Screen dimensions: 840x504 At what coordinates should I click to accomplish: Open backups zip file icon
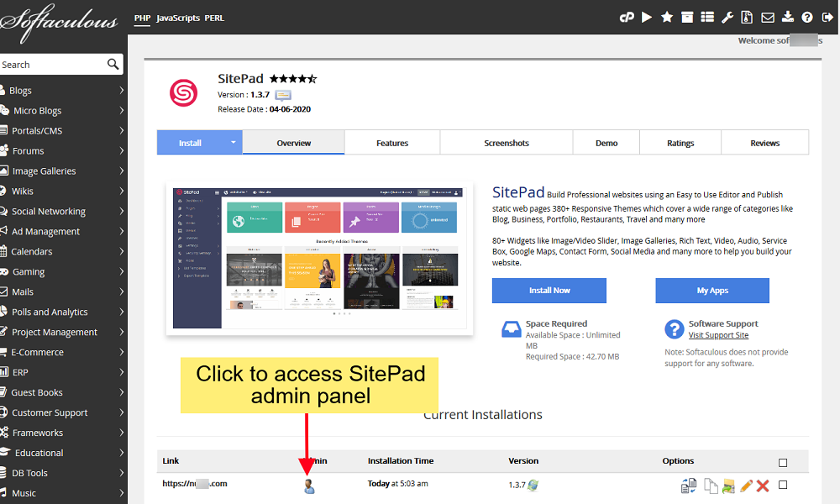pyautogui.click(x=747, y=18)
